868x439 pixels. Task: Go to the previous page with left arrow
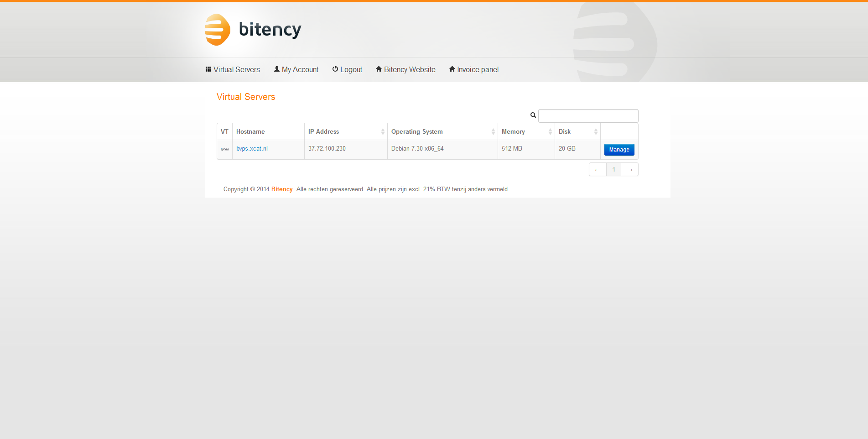pyautogui.click(x=598, y=170)
